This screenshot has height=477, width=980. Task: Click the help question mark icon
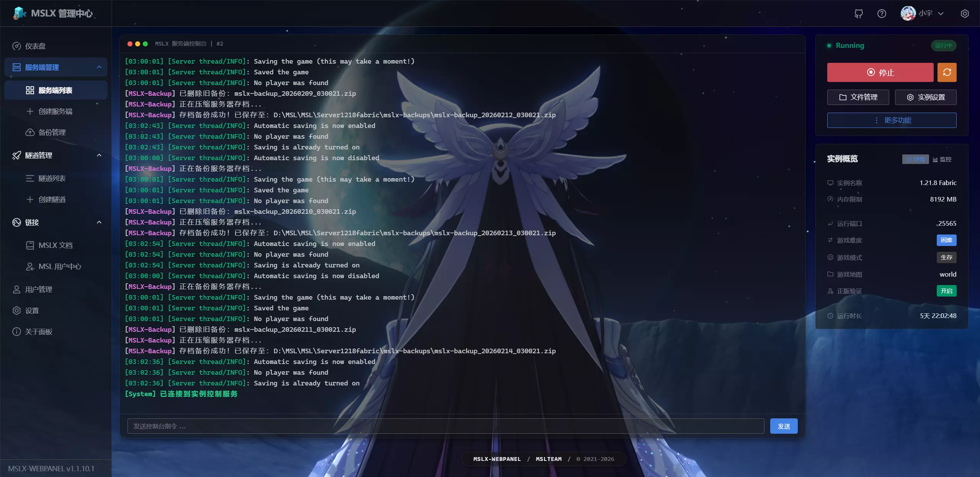click(x=882, y=14)
